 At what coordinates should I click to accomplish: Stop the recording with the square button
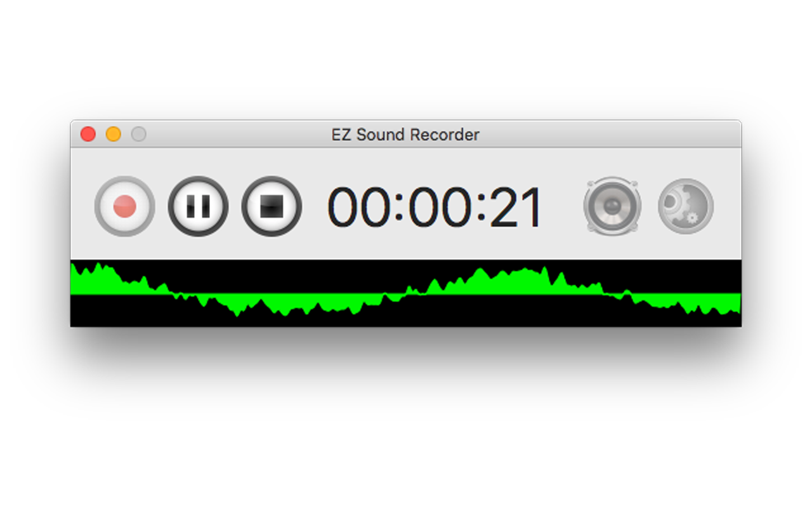(272, 206)
